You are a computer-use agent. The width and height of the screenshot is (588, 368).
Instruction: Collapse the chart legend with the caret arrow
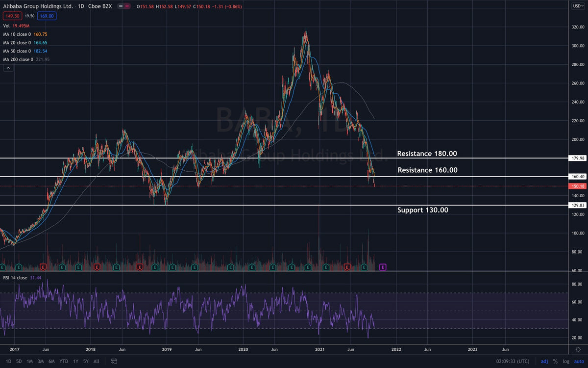(7, 67)
